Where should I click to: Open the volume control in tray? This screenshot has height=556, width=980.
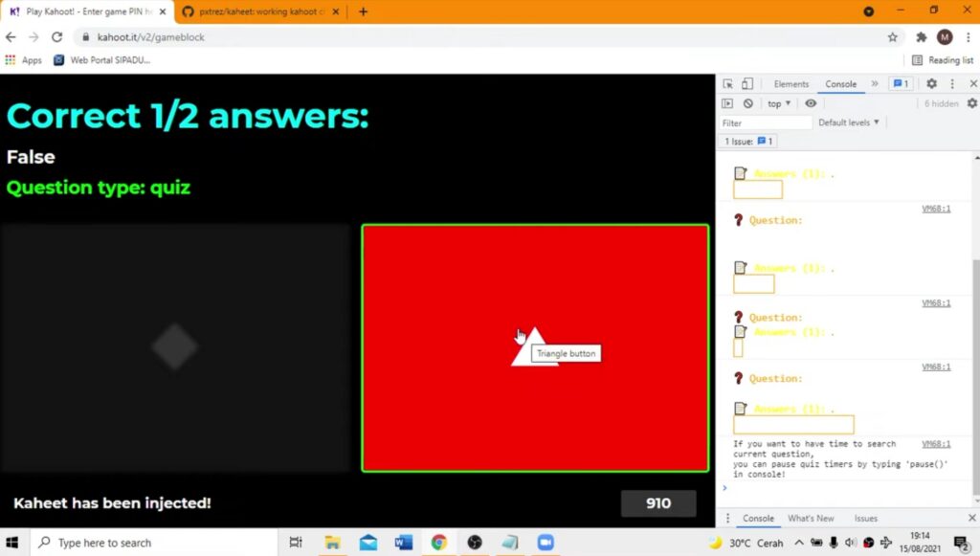tap(851, 543)
